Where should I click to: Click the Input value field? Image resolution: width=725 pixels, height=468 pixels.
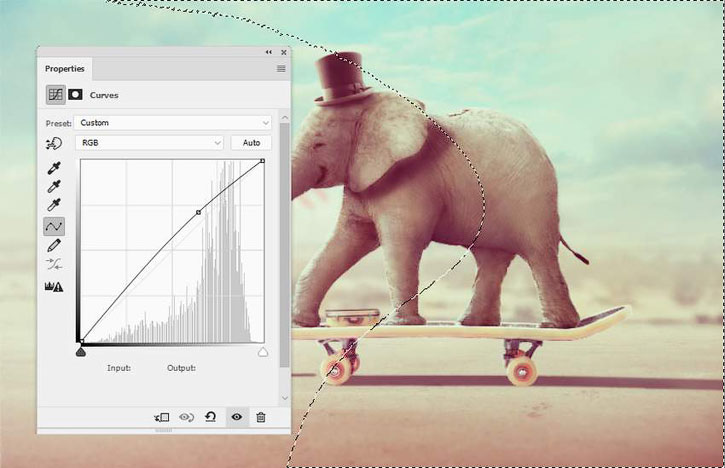pos(119,368)
